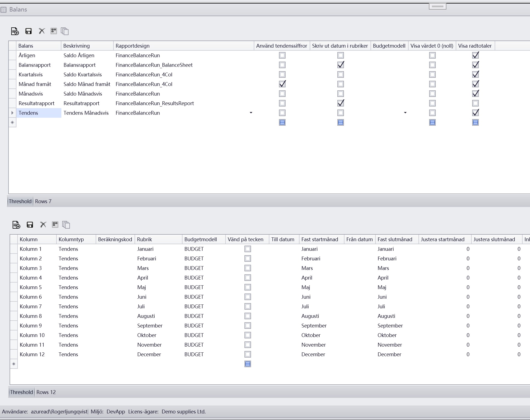Click the Balans tab title
Screen dimensions: 530x420
point(18,10)
